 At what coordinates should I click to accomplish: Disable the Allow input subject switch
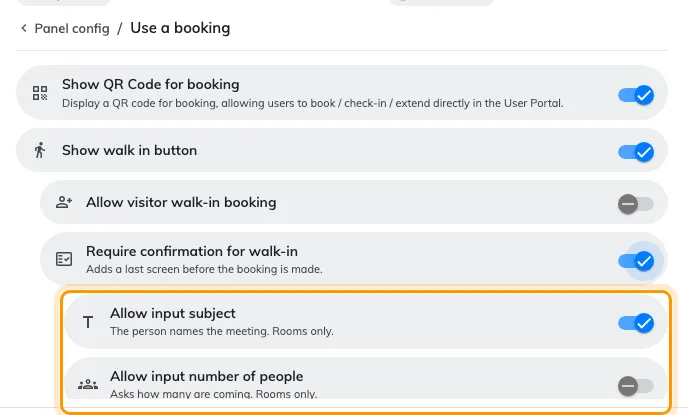636,324
